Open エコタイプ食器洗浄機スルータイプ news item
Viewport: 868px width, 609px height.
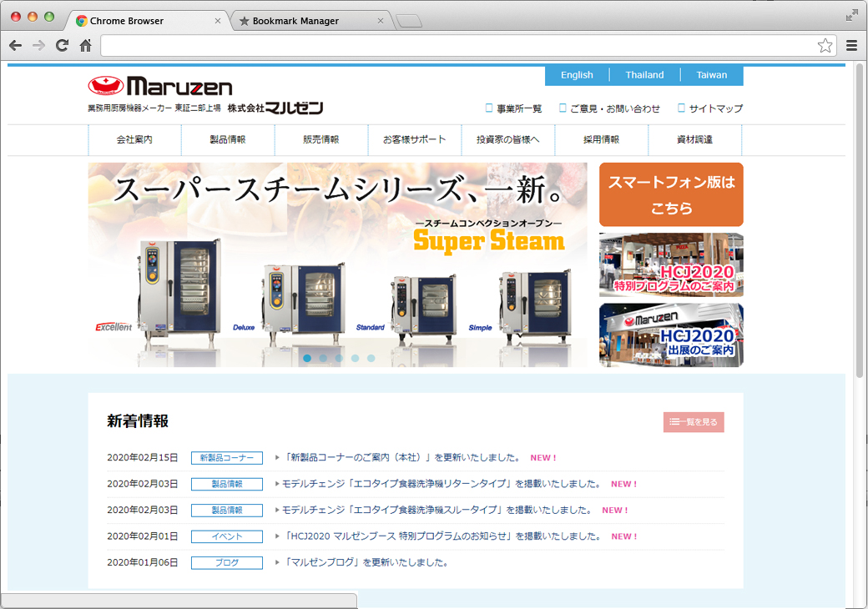click(x=437, y=510)
